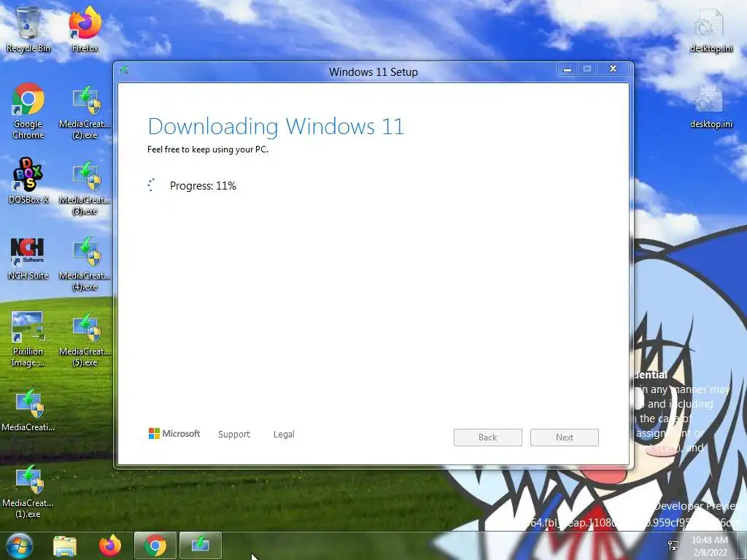Open the Windows Start menu orb
The image size is (747, 560).
(x=19, y=545)
